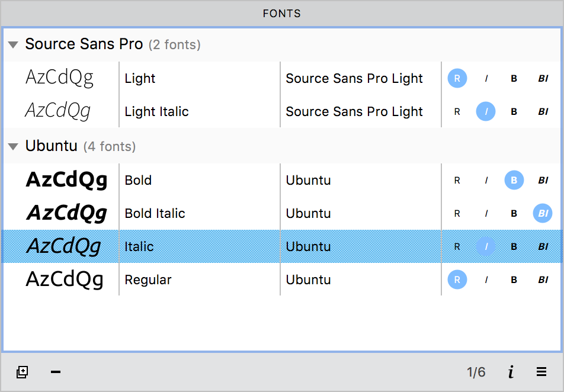This screenshot has width=564, height=392.
Task: Toggle BI style in the Ubuntu Regular row
Action: (543, 279)
